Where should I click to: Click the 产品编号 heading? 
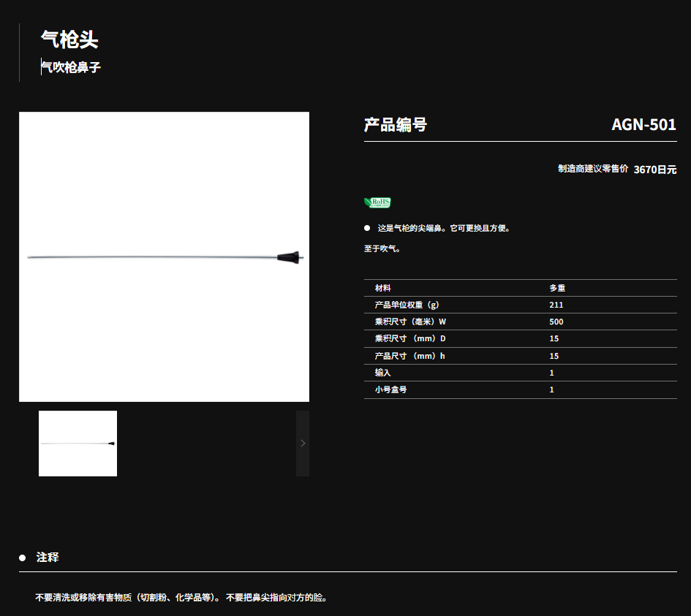coord(395,125)
